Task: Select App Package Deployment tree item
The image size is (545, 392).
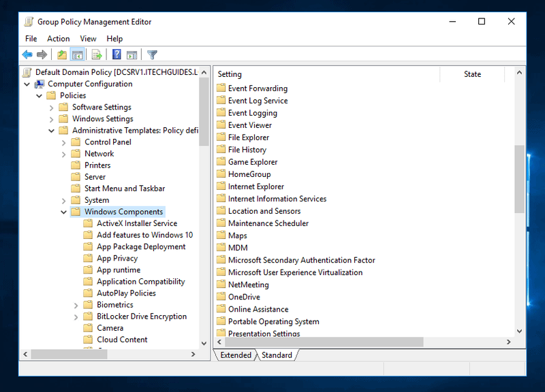Action: coord(141,246)
